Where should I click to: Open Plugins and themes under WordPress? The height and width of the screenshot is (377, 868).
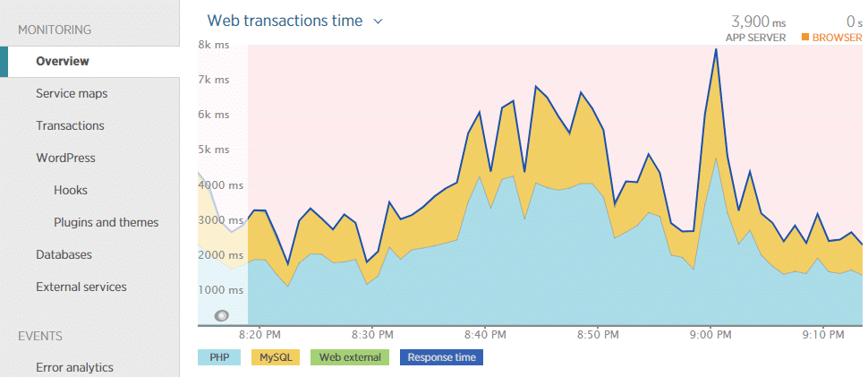tap(106, 222)
